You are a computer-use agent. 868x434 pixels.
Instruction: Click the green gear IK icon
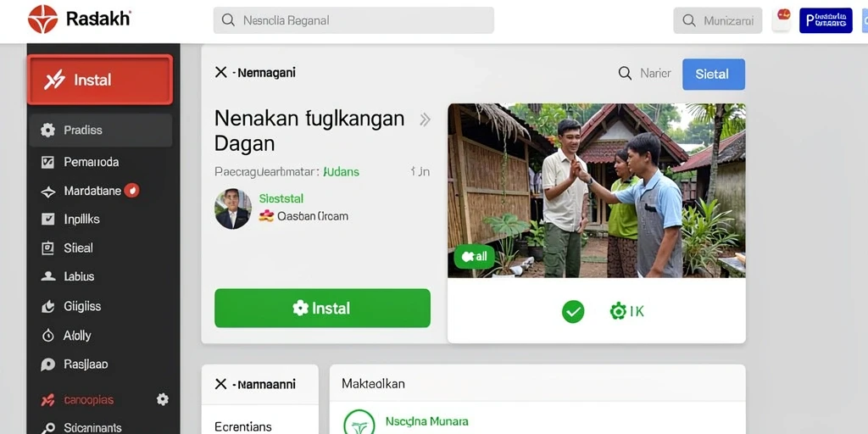(626, 311)
